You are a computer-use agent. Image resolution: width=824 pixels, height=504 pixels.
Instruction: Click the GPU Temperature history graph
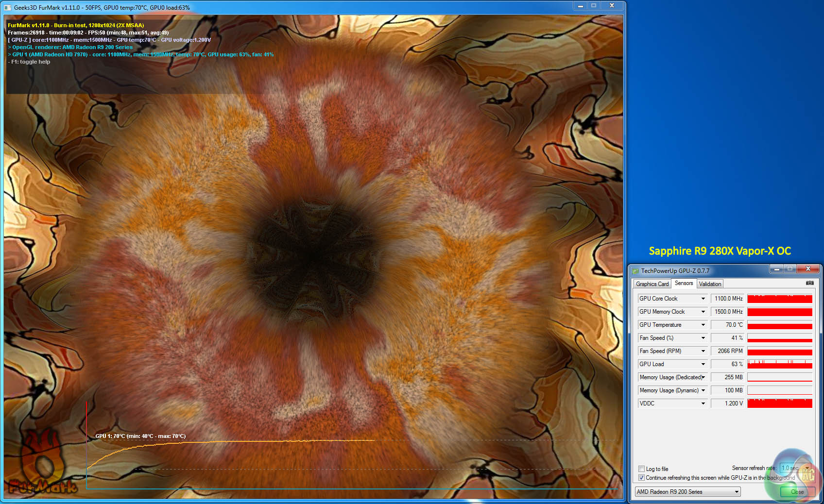[780, 325]
